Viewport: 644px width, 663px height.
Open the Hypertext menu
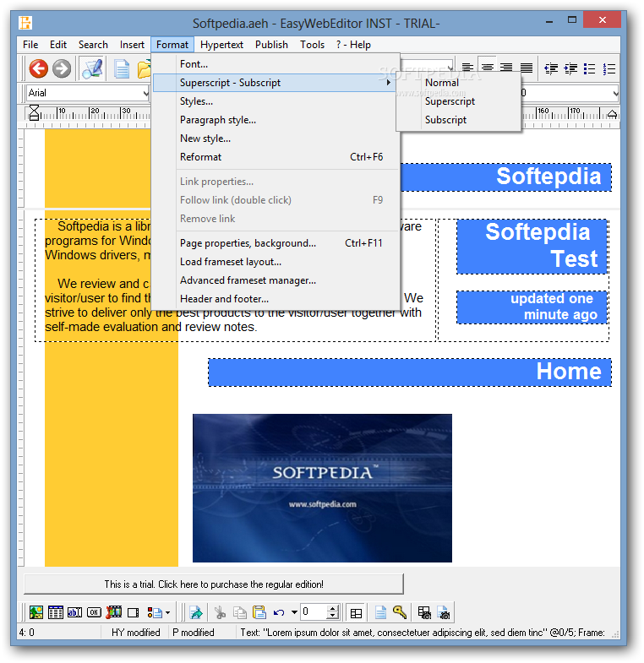(x=221, y=45)
